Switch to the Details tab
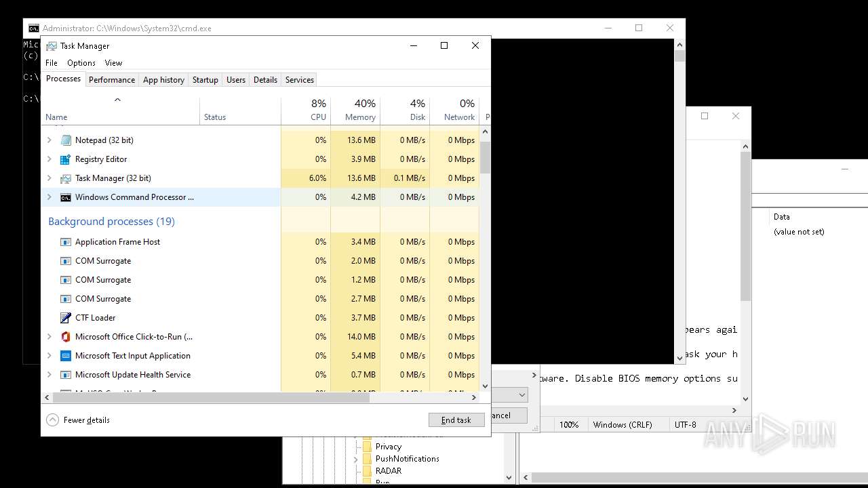Screen dimensions: 868x488 tap(265, 80)
